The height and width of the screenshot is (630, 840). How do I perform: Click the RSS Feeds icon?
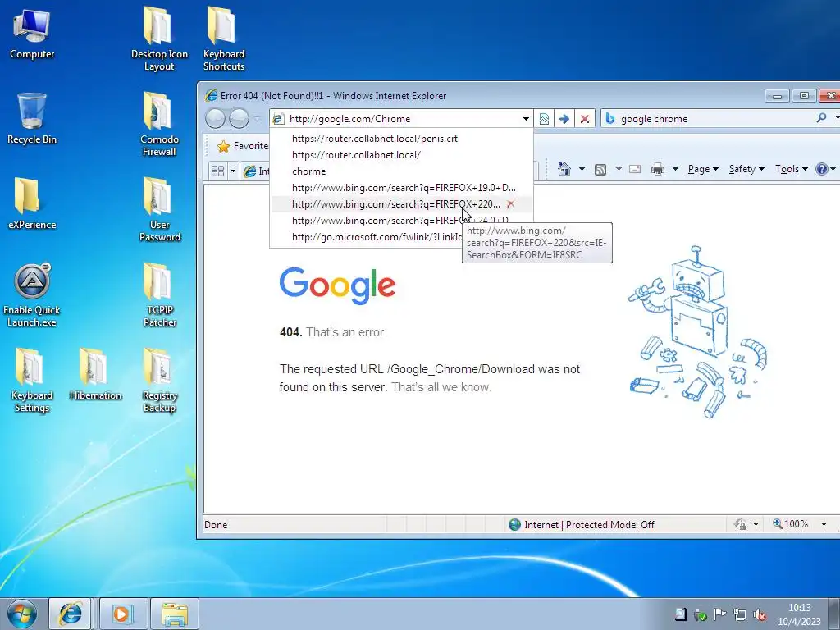[x=600, y=169]
